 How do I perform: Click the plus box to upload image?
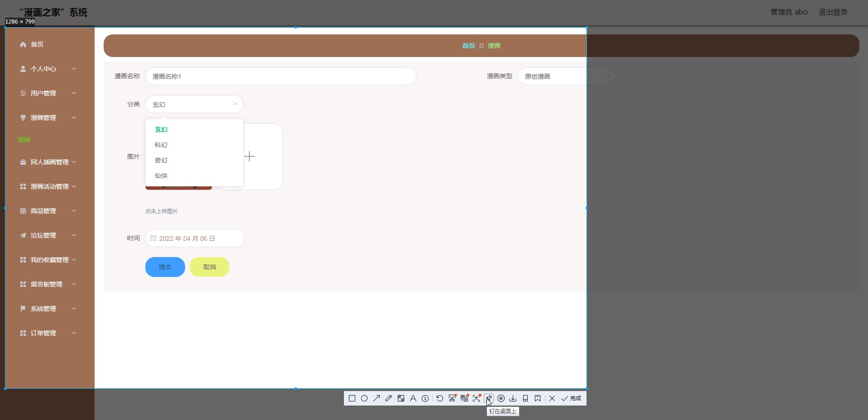(250, 157)
